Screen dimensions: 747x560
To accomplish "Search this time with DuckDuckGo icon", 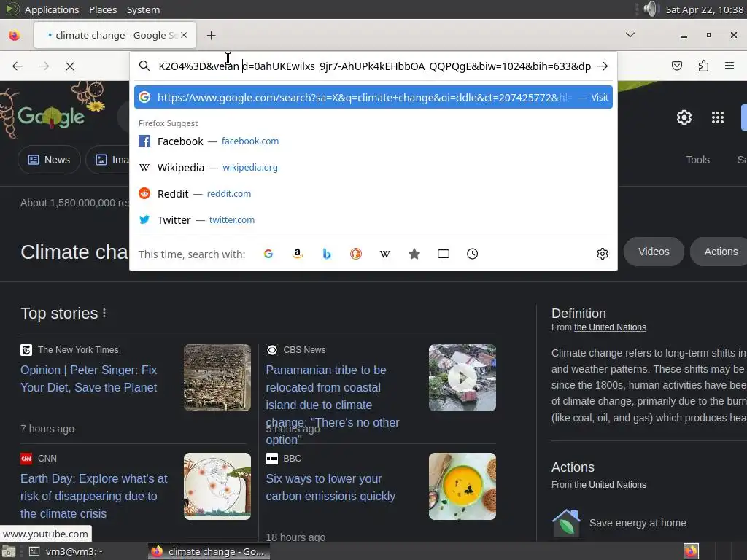I will (x=356, y=254).
